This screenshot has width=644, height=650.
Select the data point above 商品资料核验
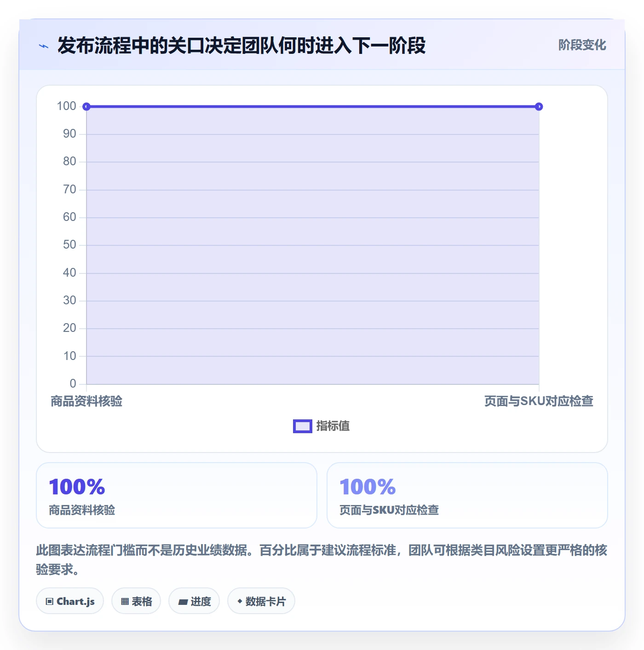pyautogui.click(x=86, y=107)
